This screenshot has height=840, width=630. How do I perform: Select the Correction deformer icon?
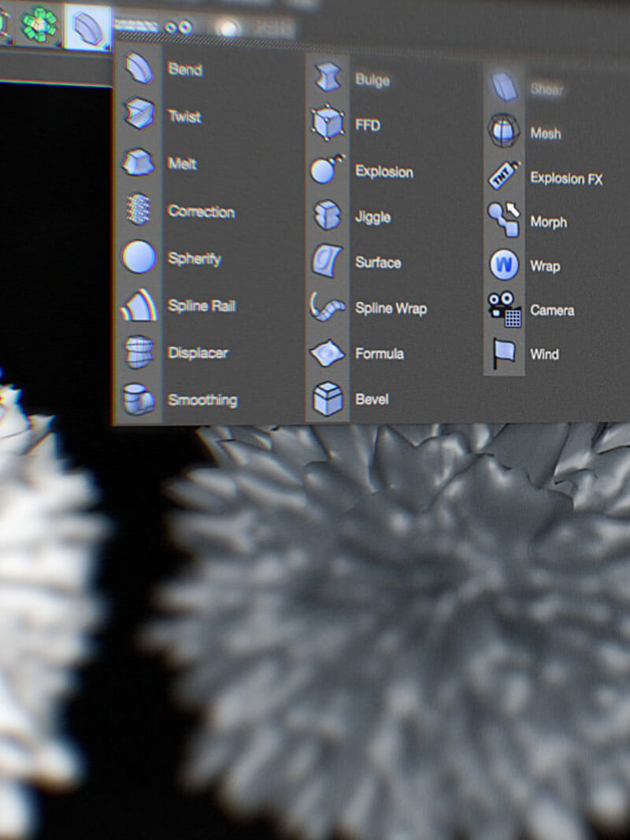pos(139,209)
